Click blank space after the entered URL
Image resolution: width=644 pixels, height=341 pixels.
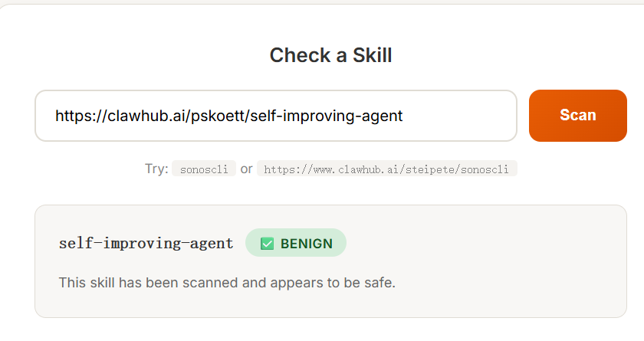(460, 116)
